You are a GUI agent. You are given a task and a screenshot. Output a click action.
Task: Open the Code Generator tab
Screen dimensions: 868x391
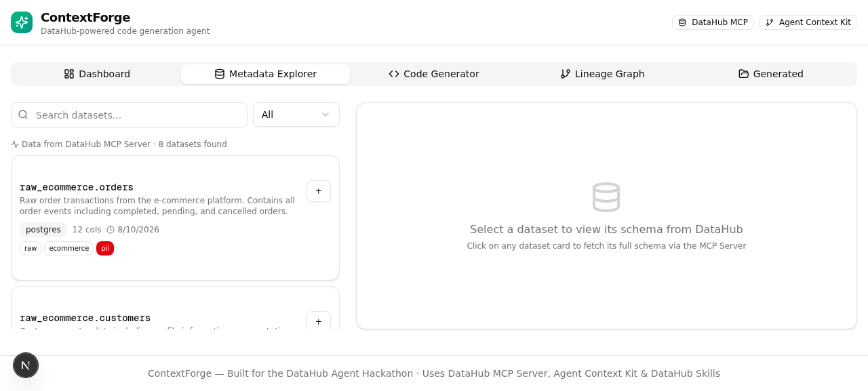(434, 74)
